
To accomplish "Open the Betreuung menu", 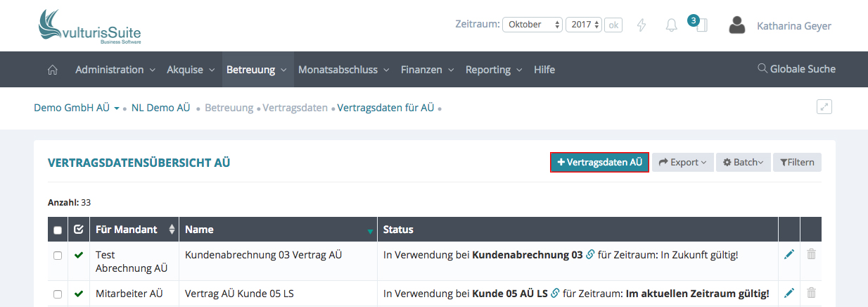I will [256, 70].
